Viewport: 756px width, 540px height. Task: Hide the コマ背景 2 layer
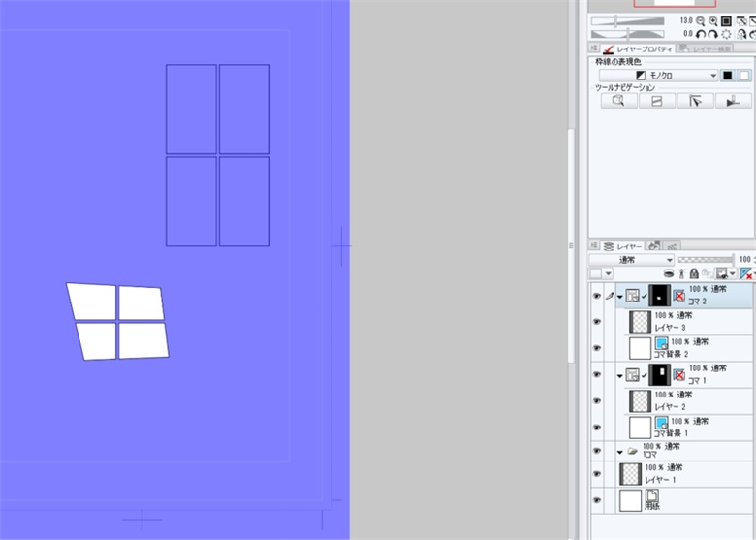[x=596, y=348]
